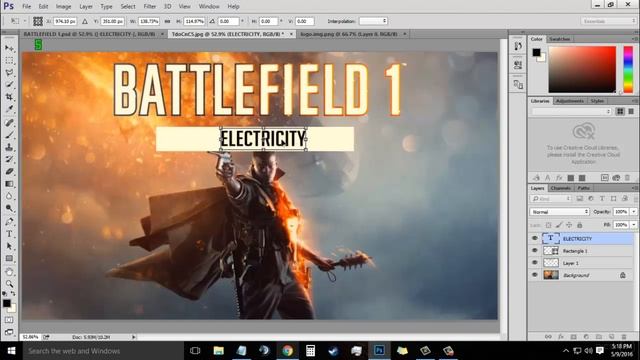The width and height of the screenshot is (640, 360).
Task: Toggle lock position
Action: click(x=569, y=225)
